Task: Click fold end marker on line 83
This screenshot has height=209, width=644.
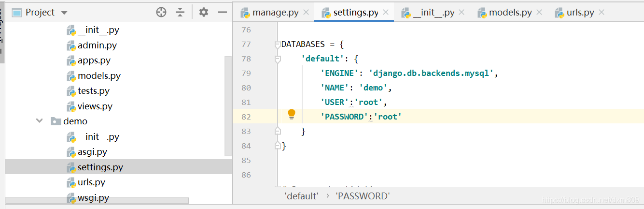Action: coord(278,131)
